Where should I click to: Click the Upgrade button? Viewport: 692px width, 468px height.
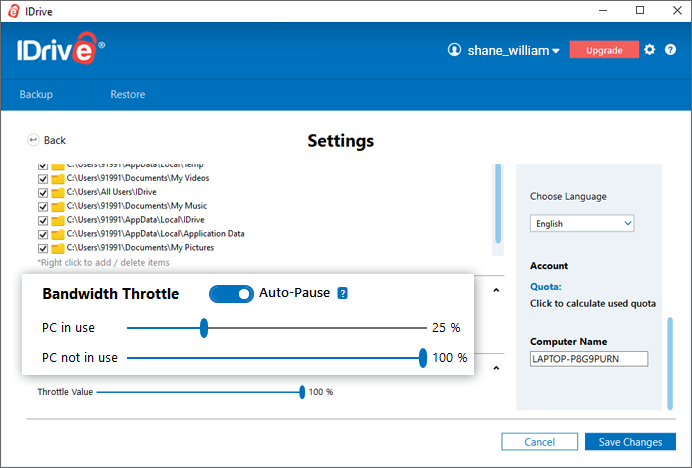tap(603, 50)
